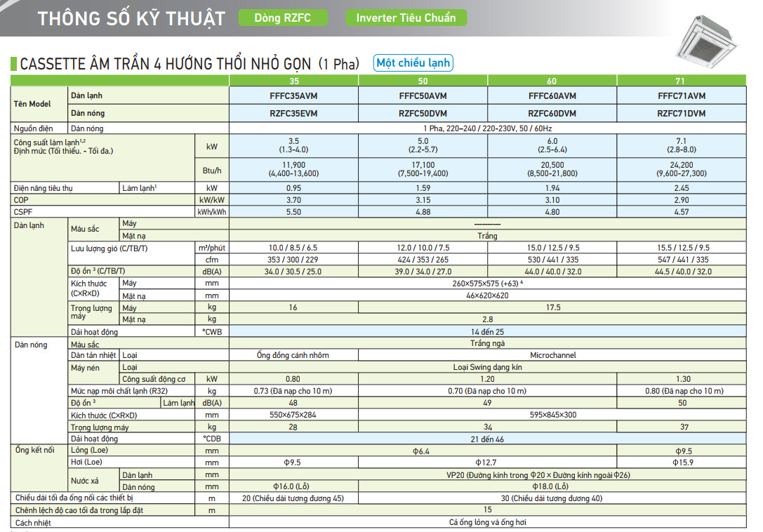The width and height of the screenshot is (763, 532).
Task: Select model cell 'FFFC60AVM'
Action: [552, 96]
